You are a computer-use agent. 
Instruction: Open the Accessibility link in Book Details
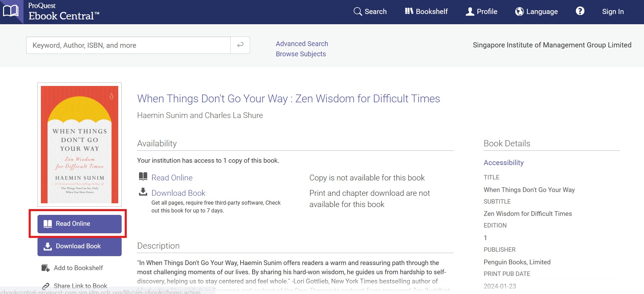click(x=504, y=163)
